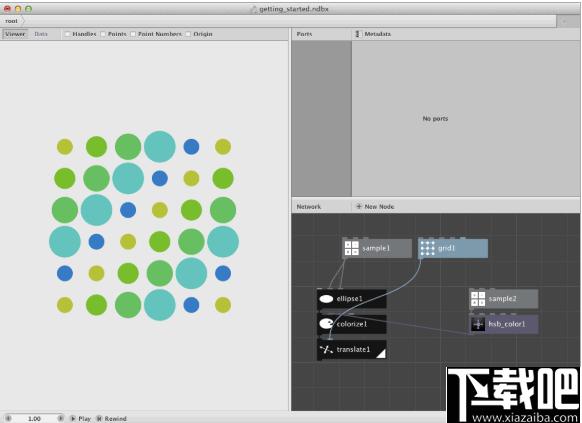Enable the Handles checkbox
The image size is (582, 423).
68,34
